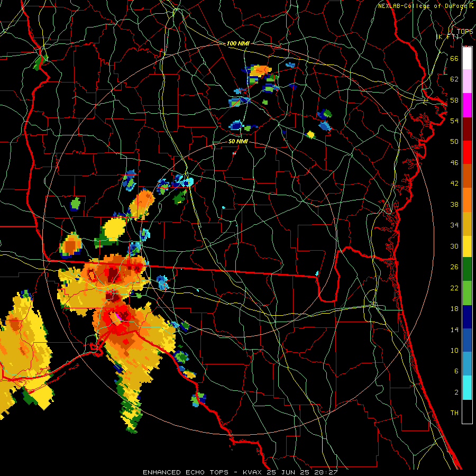The image size is (476, 476).
Task: Select the magenta legend swatch
Action: (467, 105)
